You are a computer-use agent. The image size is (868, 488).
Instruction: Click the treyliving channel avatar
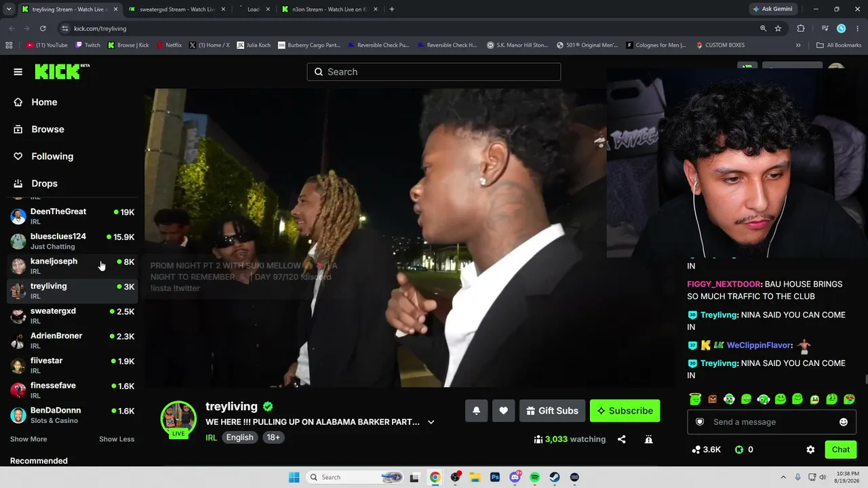point(178,420)
